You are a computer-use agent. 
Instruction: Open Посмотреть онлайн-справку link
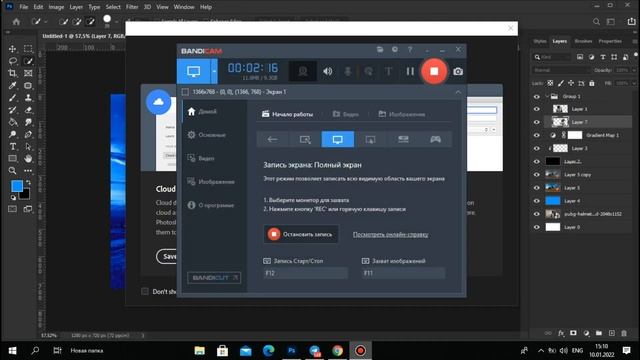pyautogui.click(x=391, y=235)
